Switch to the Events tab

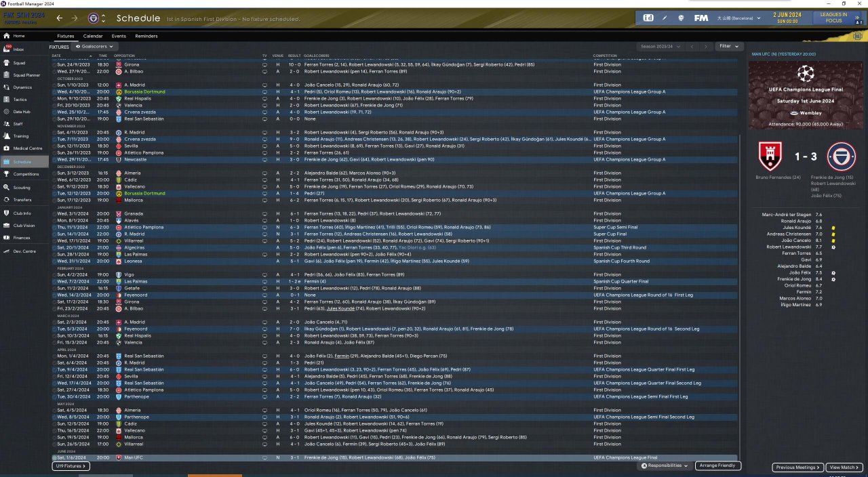(x=119, y=36)
